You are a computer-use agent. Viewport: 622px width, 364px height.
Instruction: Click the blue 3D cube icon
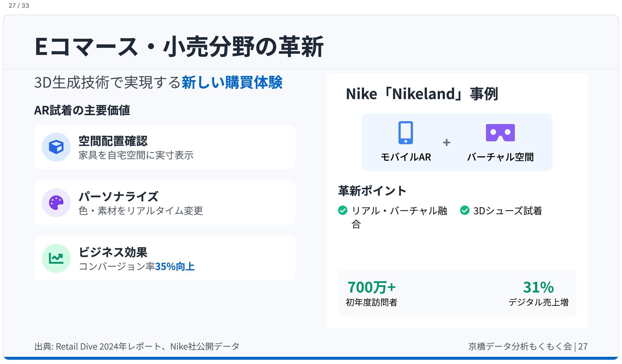[x=56, y=147]
